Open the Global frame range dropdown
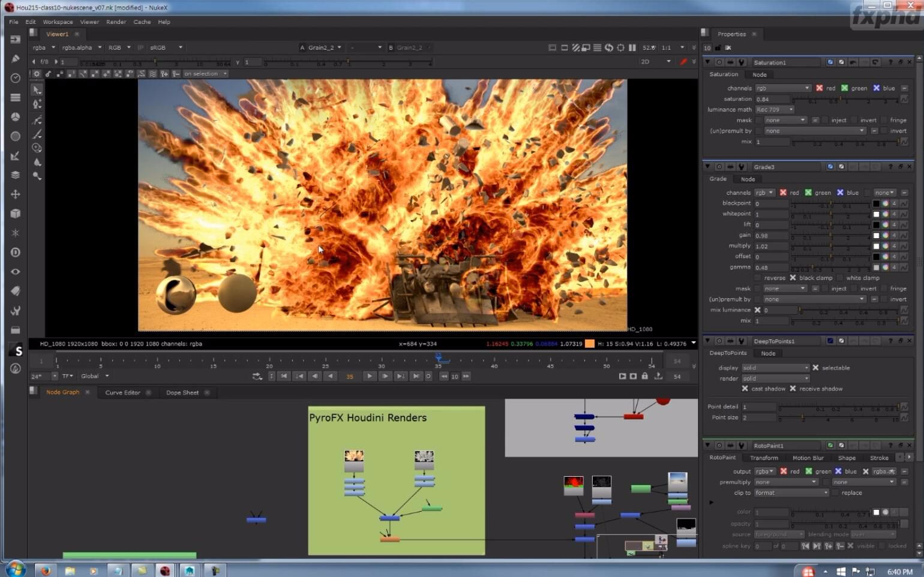Viewport: 924px width, 577px height. coord(95,376)
